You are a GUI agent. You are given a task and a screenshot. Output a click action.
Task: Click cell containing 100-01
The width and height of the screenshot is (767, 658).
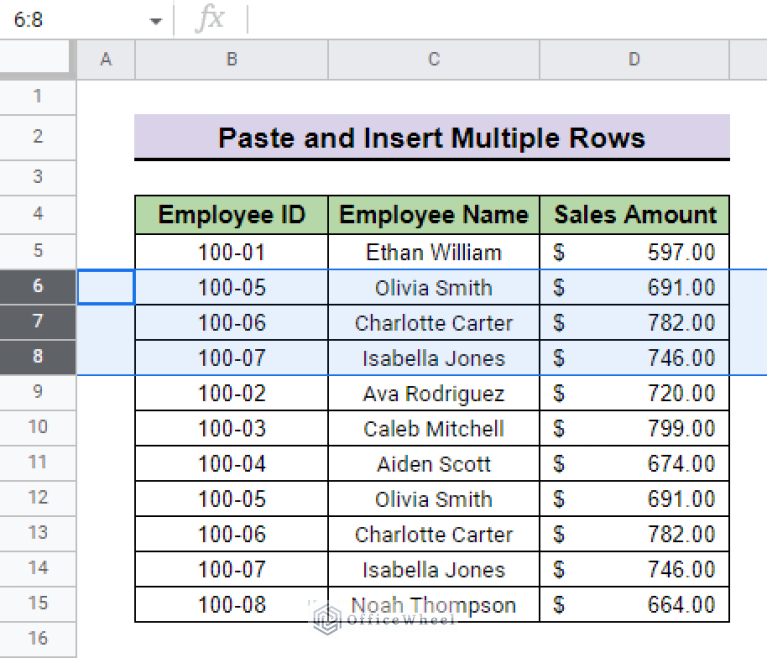click(231, 252)
